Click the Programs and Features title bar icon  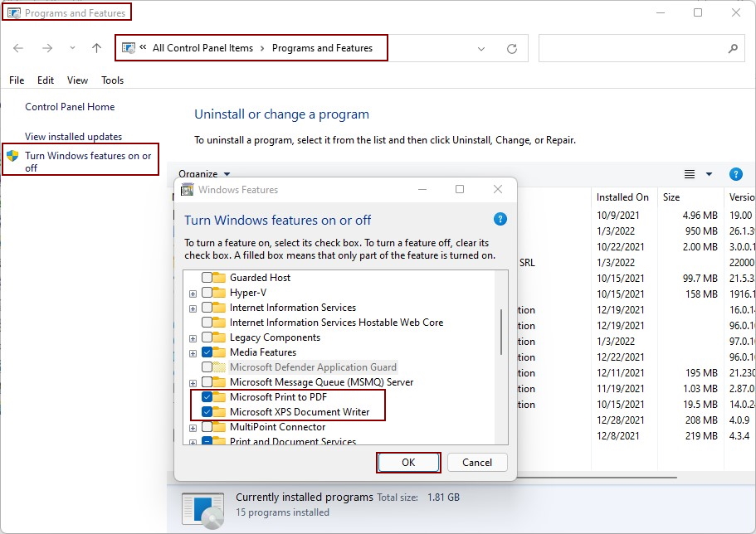click(14, 13)
